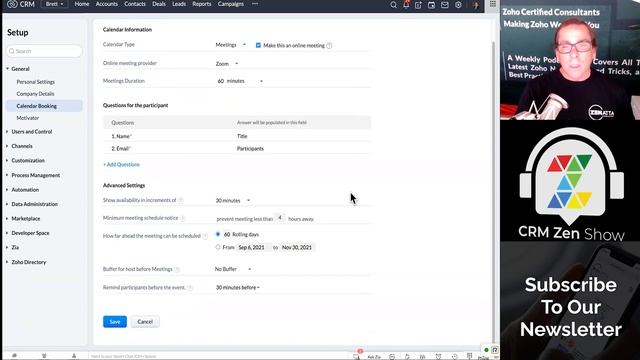Open global search magnifier in top bar
This screenshot has height=360, width=640.
tap(393, 5)
